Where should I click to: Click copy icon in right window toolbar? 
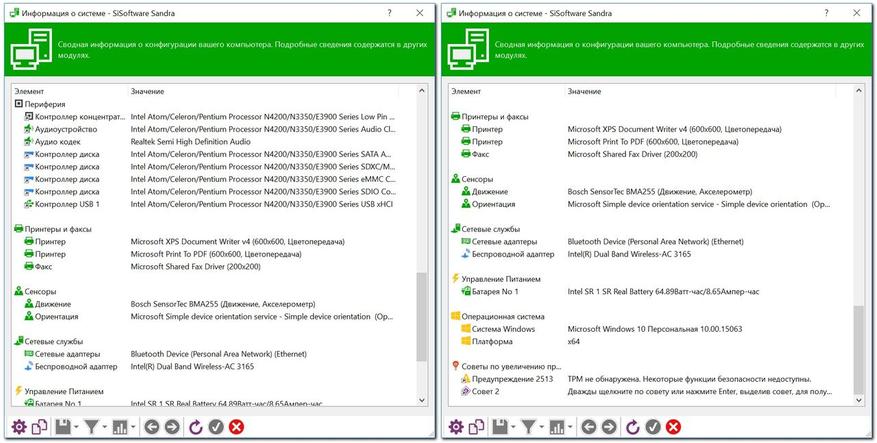(x=476, y=427)
